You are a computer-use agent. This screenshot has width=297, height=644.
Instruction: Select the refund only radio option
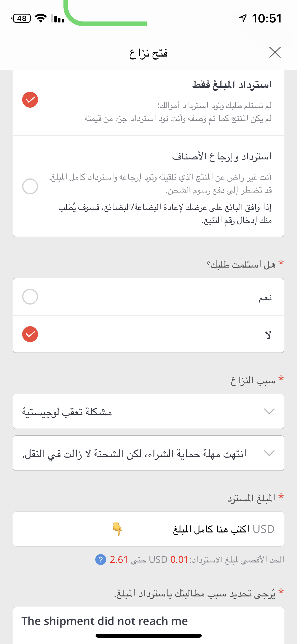pos(30,100)
